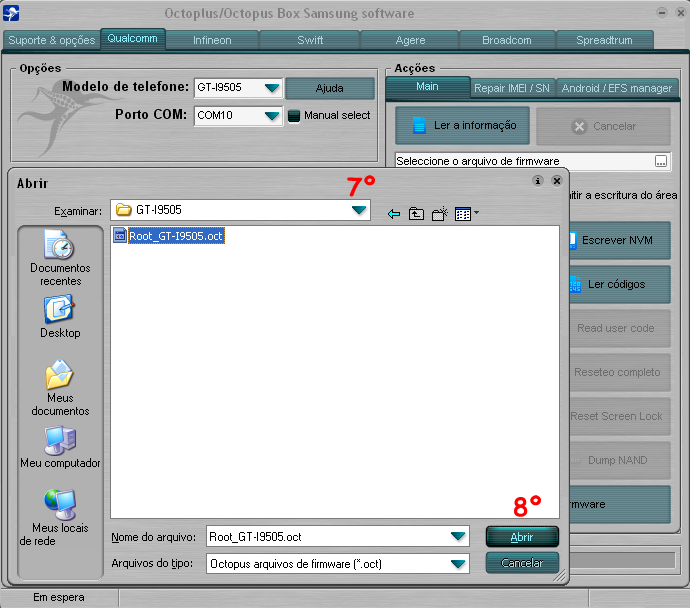Image resolution: width=690 pixels, height=608 pixels.
Task: Open Meu computador shortcut
Action: point(60,447)
